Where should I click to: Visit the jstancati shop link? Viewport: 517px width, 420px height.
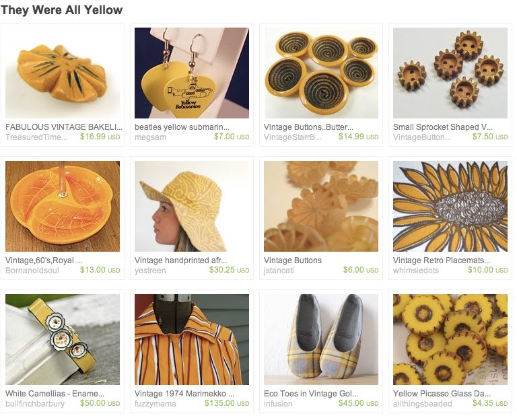click(x=279, y=271)
